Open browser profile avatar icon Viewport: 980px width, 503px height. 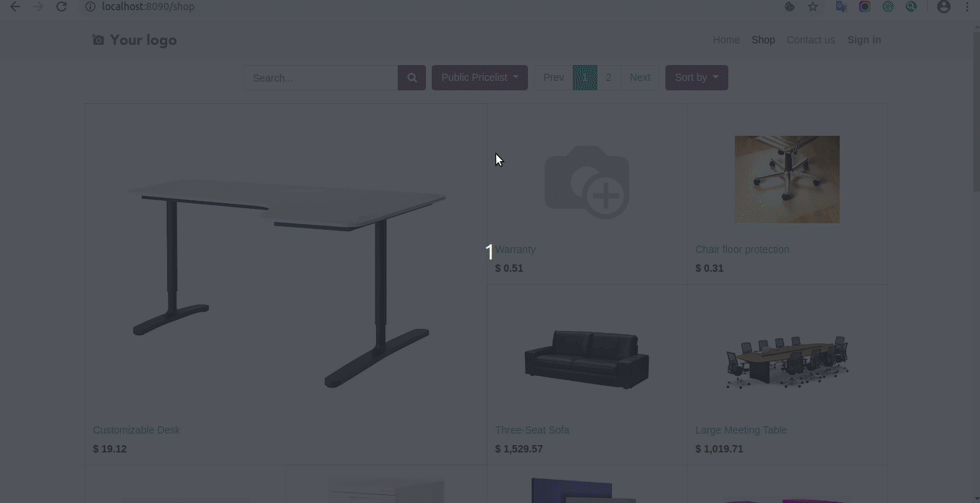tap(943, 7)
